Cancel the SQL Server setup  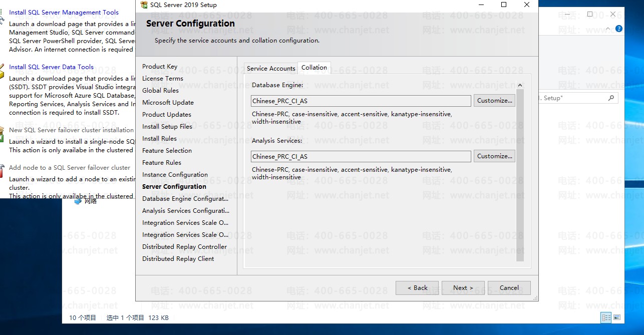509,288
